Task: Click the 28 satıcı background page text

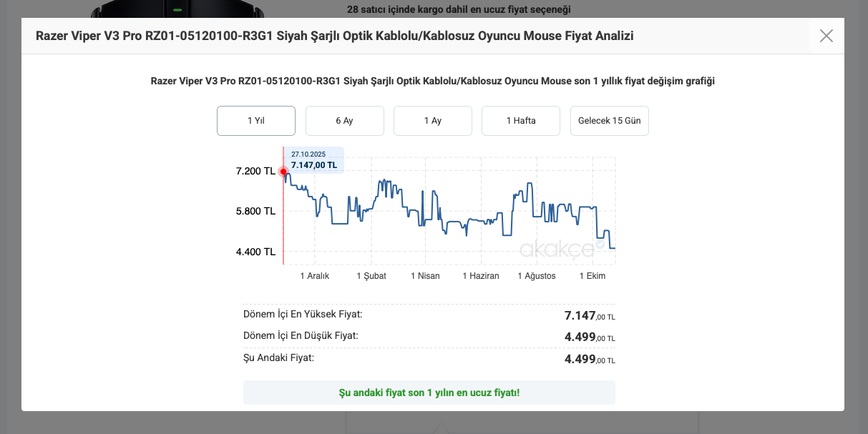Action: 459,10
